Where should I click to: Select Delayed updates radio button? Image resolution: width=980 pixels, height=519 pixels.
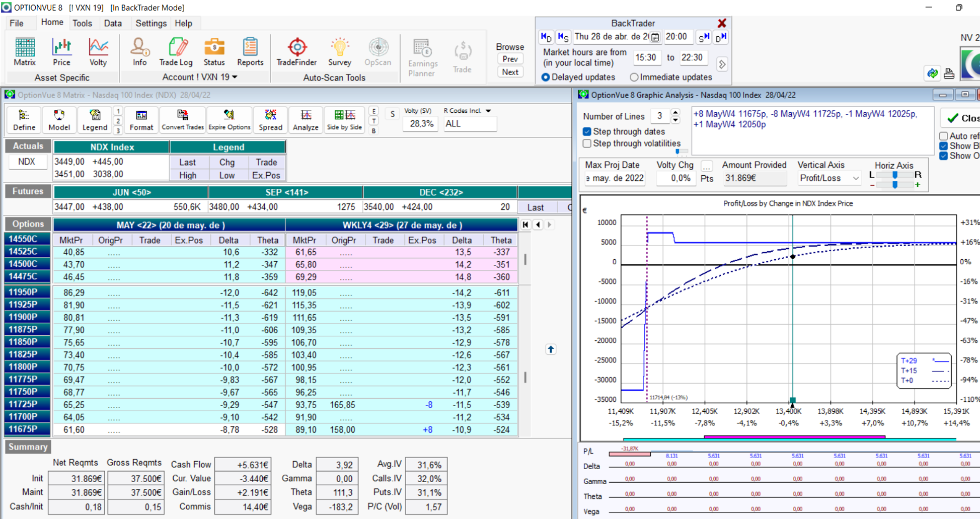[x=546, y=77]
